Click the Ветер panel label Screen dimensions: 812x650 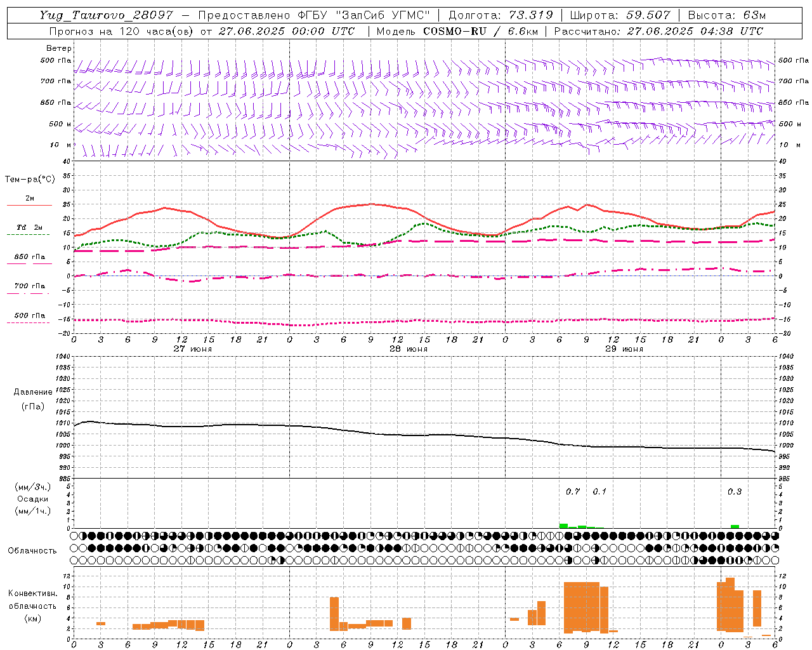59,48
